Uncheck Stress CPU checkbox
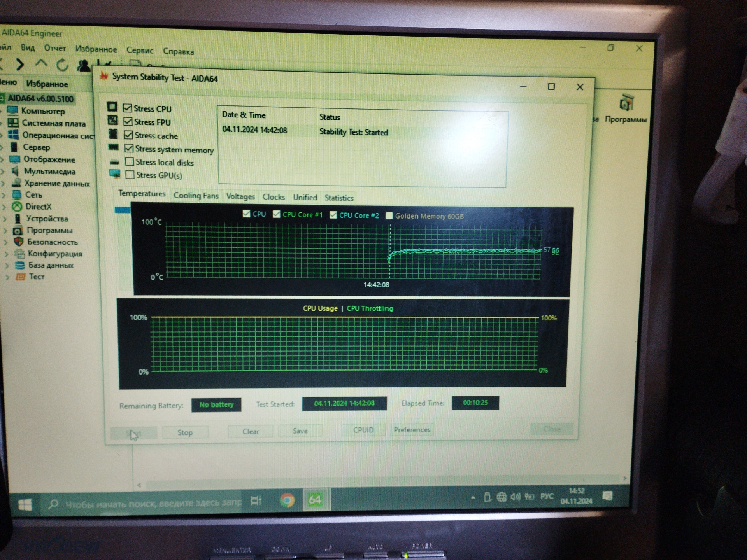Image resolution: width=747 pixels, height=560 pixels. 127,108
